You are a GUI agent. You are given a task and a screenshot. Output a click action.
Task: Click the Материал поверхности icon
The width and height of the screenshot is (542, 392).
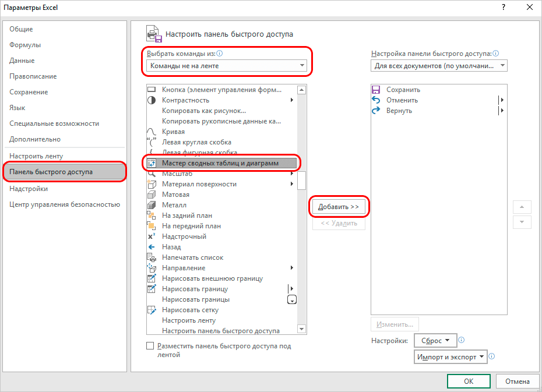click(x=152, y=184)
